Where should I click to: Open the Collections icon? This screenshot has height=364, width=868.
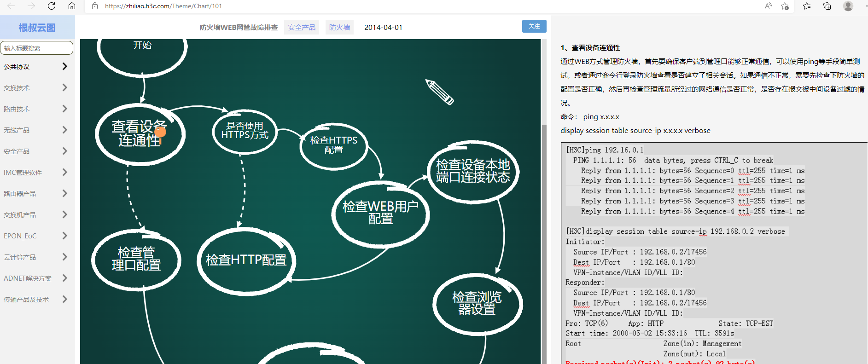tap(827, 6)
